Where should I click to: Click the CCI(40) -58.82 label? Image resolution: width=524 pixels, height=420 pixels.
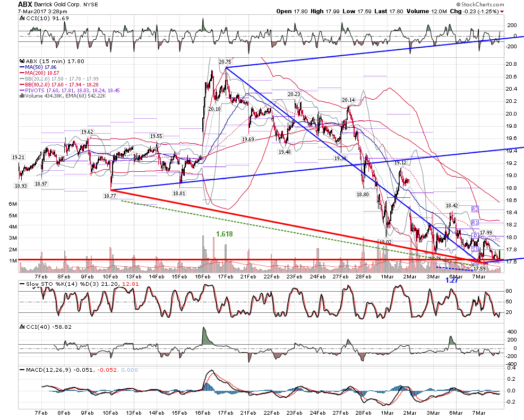[49, 327]
